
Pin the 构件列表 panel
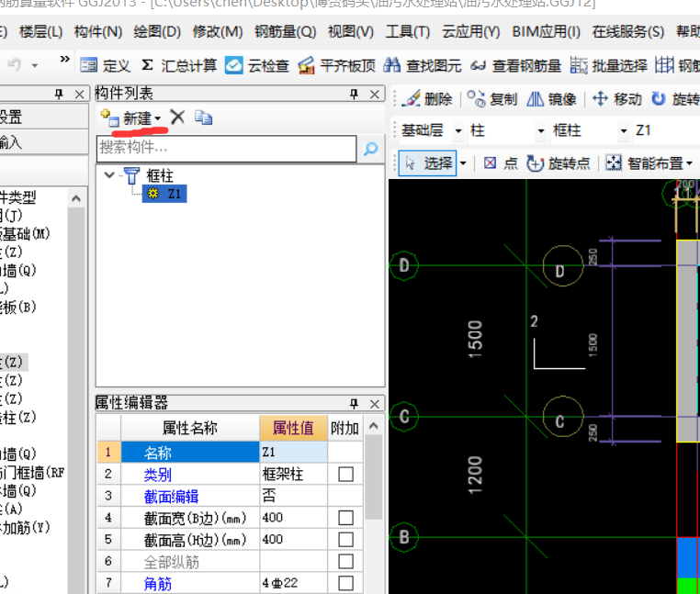click(x=354, y=94)
